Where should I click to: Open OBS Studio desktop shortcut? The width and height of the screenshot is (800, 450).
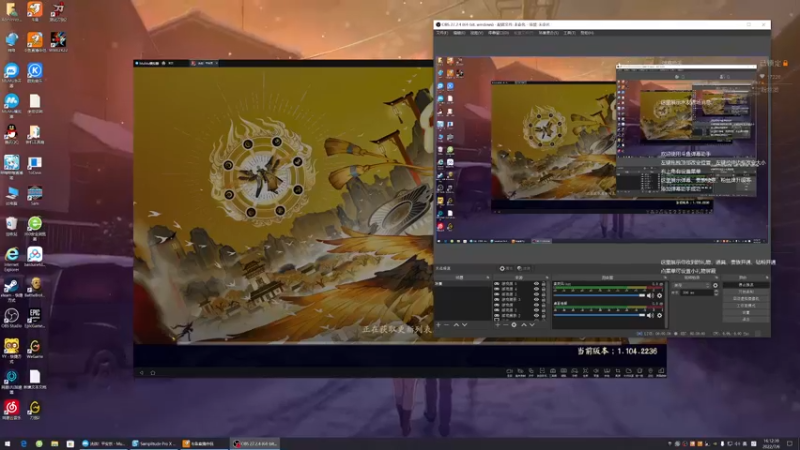pyautogui.click(x=11, y=318)
